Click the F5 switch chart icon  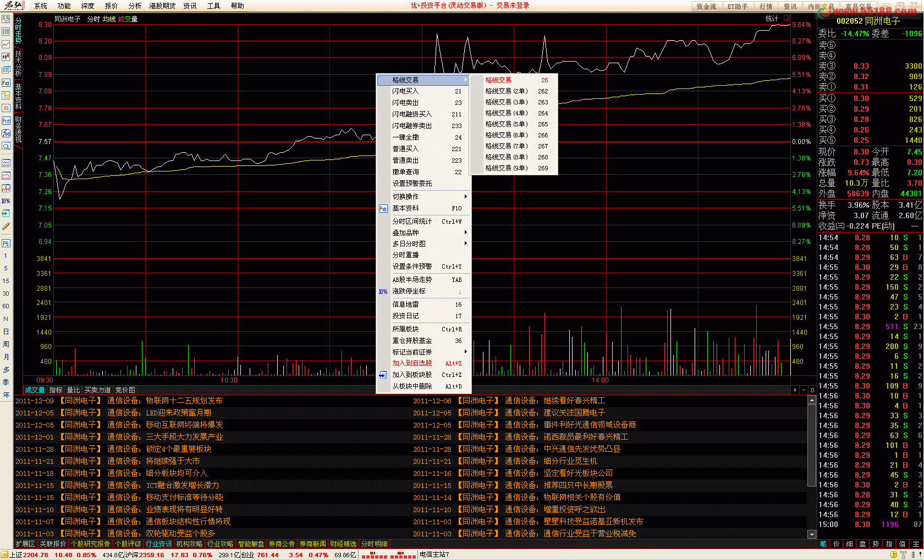6,243
